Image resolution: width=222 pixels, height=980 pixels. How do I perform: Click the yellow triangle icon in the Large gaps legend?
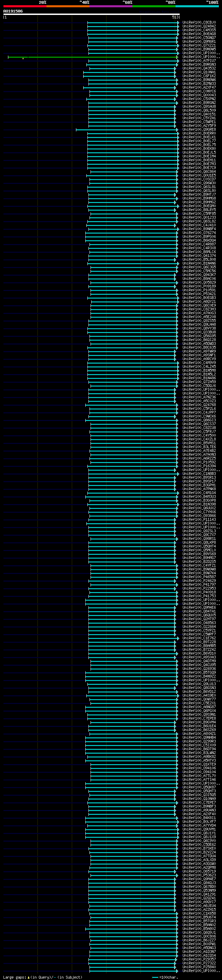point(28,977)
